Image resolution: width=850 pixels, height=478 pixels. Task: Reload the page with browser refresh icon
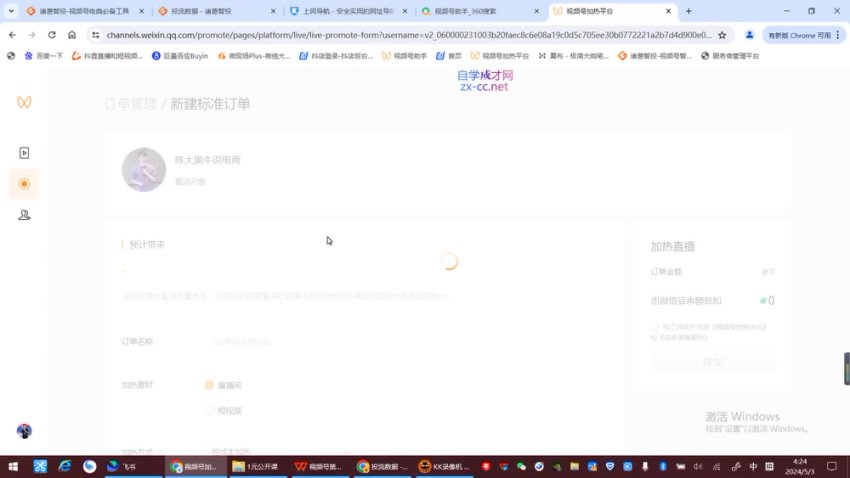(51, 34)
